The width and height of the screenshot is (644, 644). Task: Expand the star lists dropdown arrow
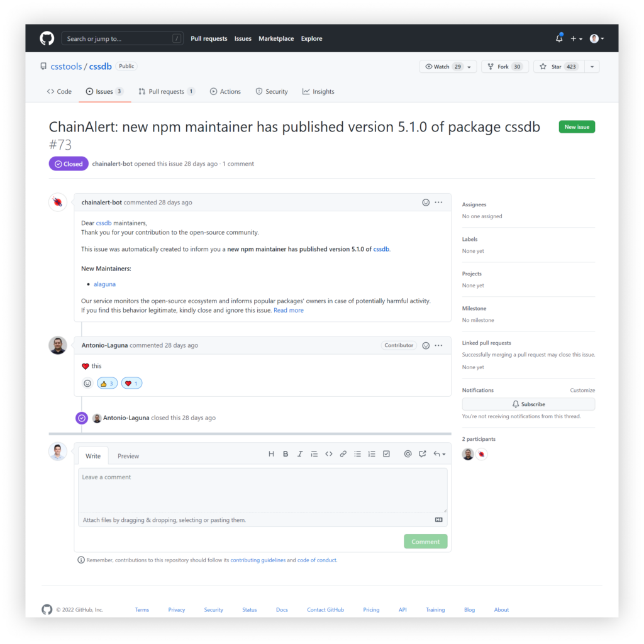tap(592, 67)
